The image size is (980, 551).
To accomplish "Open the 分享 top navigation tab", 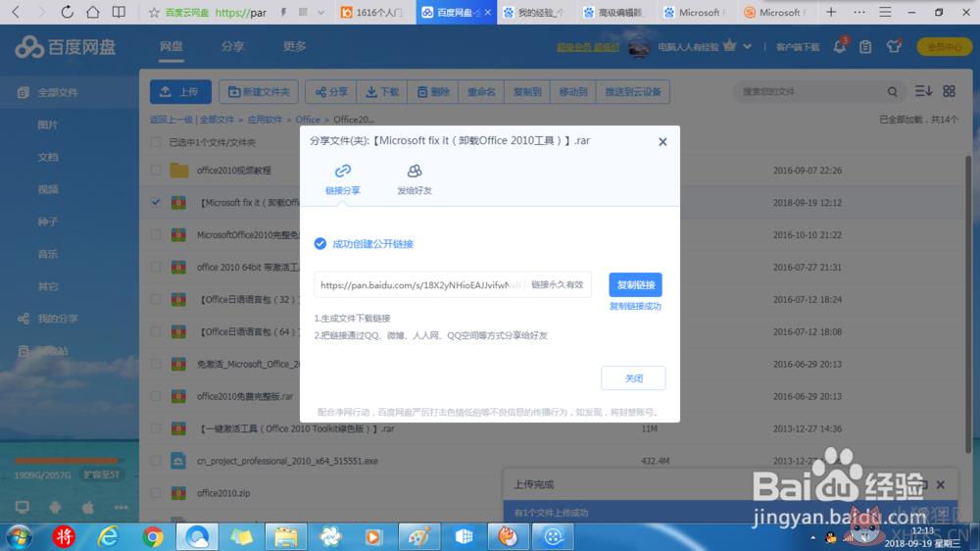I will coord(232,46).
